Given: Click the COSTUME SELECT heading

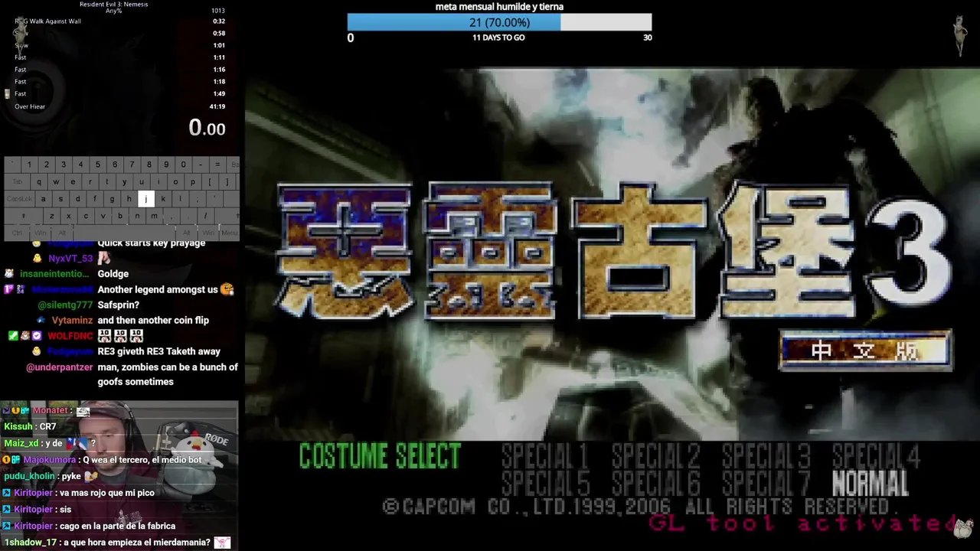Looking at the screenshot, I should coord(380,456).
